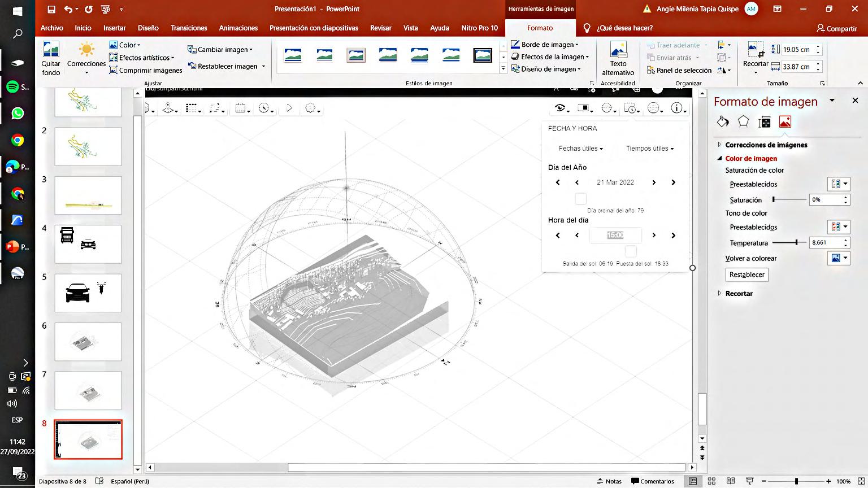Open the Efectos de la imagen dropdown
This screenshot has width=868, height=488.
point(550,57)
